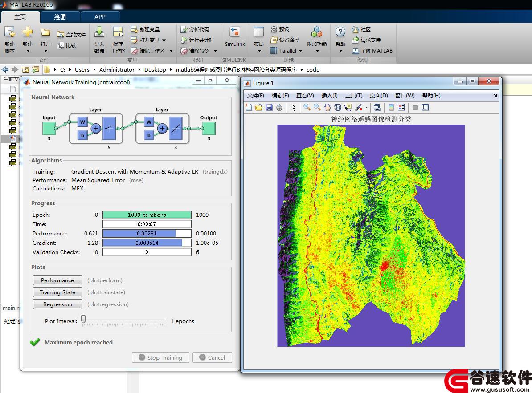Launch Simulink from the toolstrip
This screenshot has width=532, height=393.
pyautogui.click(x=235, y=36)
